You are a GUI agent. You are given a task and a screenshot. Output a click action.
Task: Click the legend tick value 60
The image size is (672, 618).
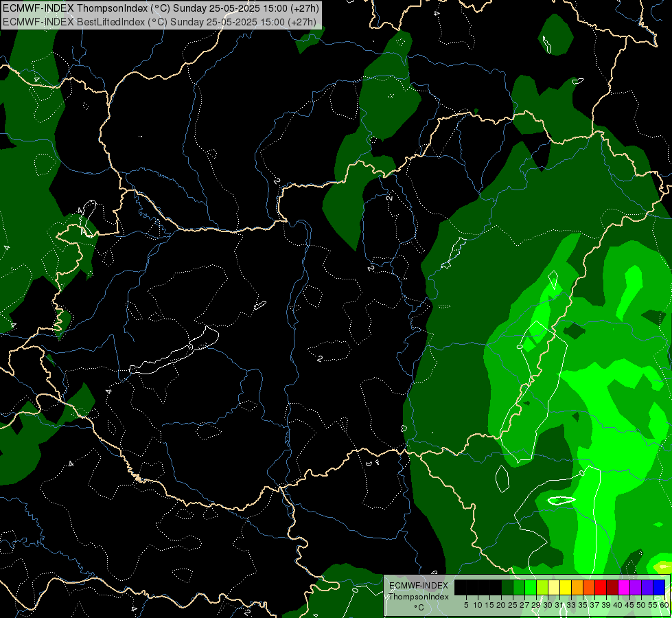[x=664, y=605]
